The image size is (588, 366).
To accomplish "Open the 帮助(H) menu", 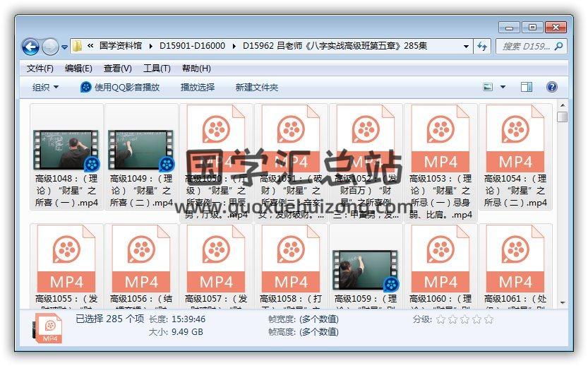I will [196, 69].
